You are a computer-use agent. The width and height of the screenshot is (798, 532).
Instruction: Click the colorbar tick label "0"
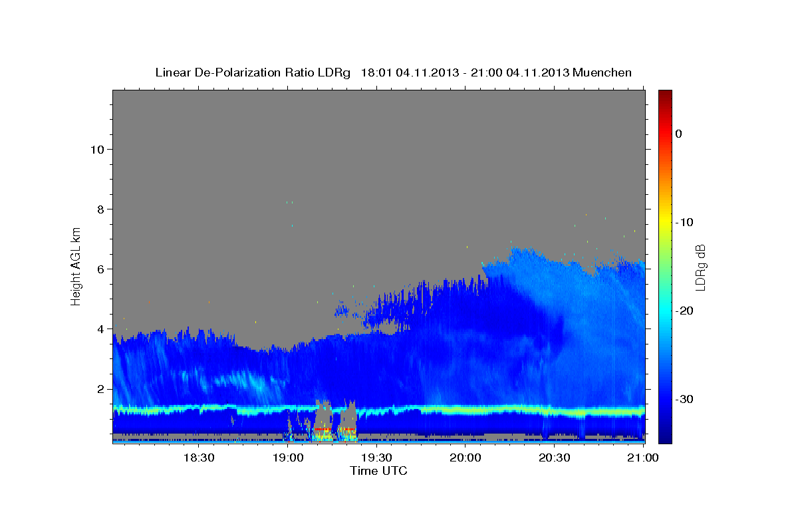(678, 134)
